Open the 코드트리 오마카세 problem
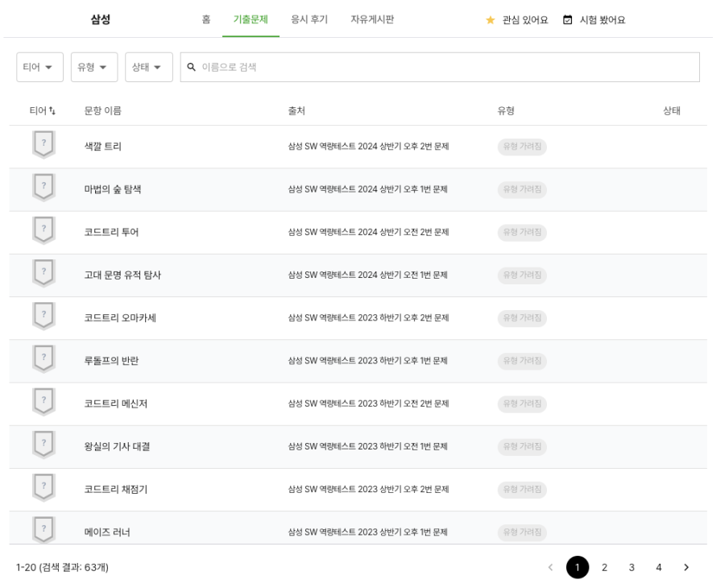 pos(120,318)
